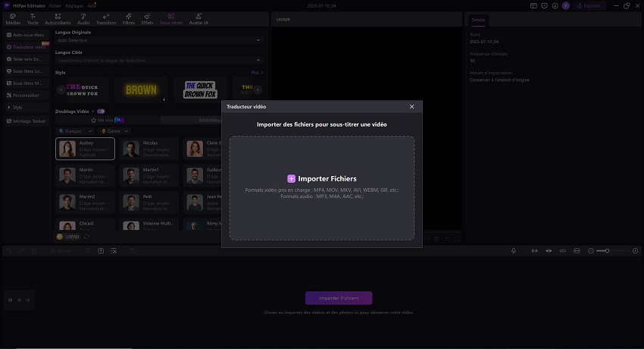Open the Fichier menu
The width and height of the screenshot is (644, 349).
(55, 5)
